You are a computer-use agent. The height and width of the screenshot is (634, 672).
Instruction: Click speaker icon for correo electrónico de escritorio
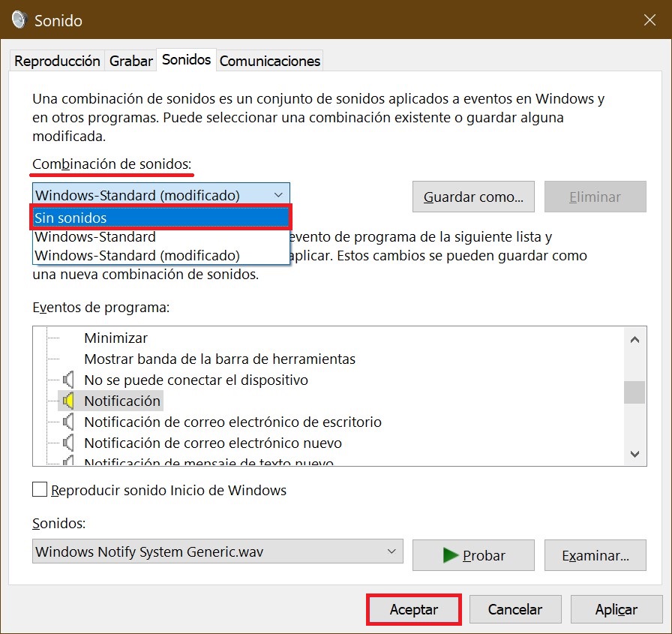(69, 422)
